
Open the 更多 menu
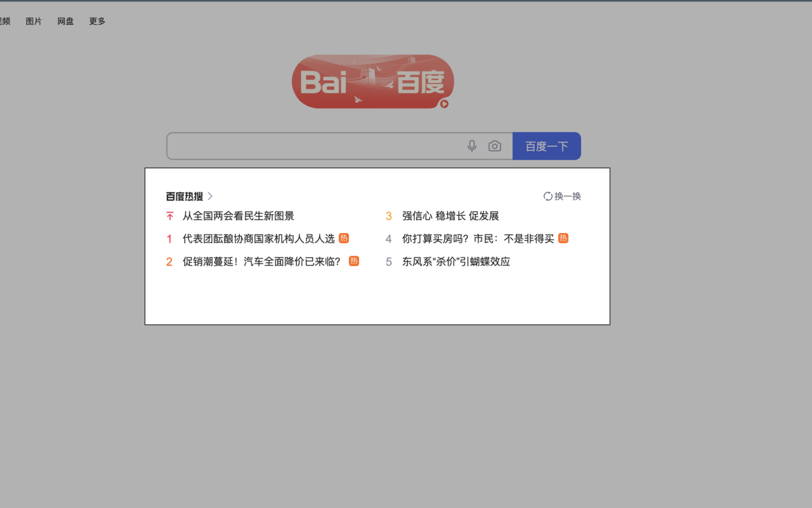coord(96,21)
